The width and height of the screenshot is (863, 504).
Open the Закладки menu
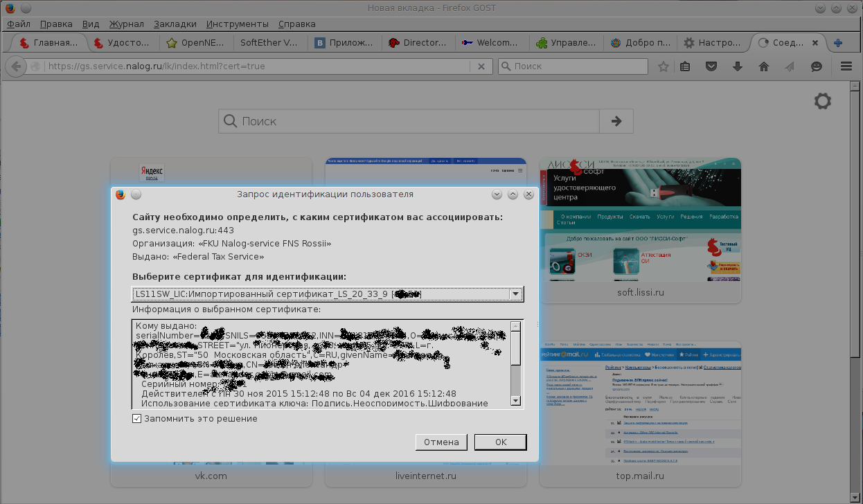175,24
